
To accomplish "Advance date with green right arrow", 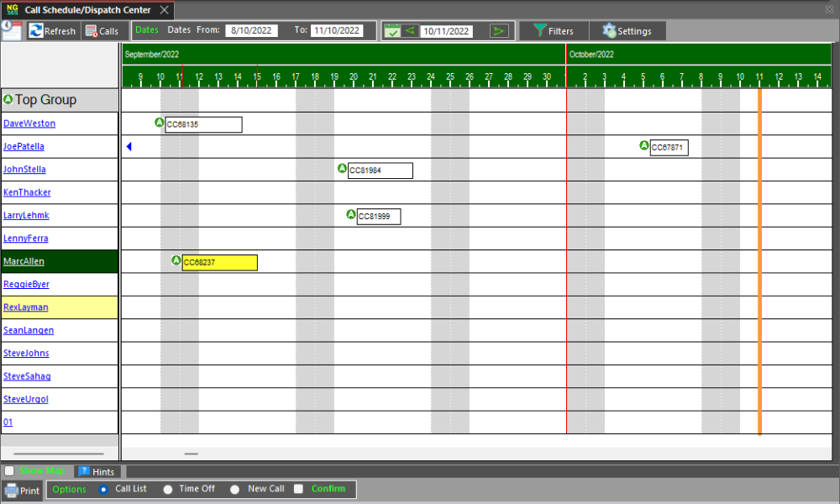I will pyautogui.click(x=499, y=31).
